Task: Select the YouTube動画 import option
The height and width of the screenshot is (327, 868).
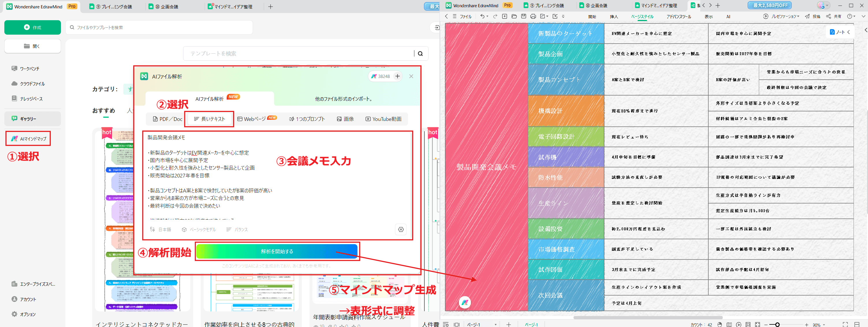Action: pos(383,119)
